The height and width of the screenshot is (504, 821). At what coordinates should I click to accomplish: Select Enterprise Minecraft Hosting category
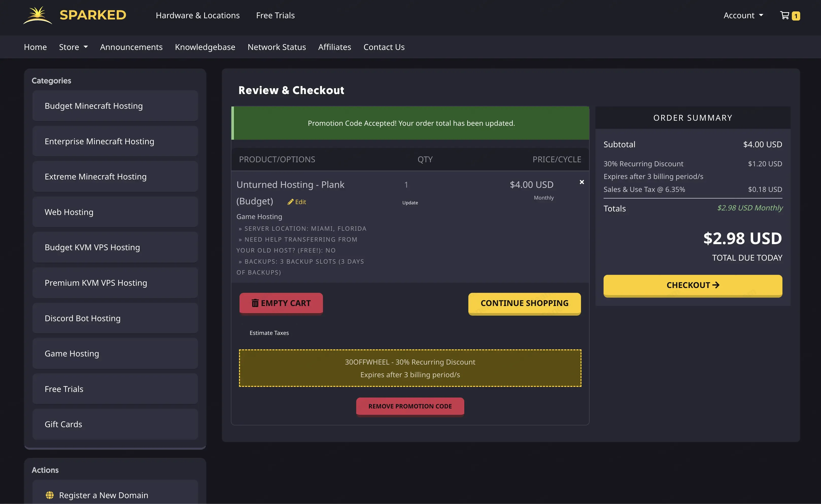(115, 141)
